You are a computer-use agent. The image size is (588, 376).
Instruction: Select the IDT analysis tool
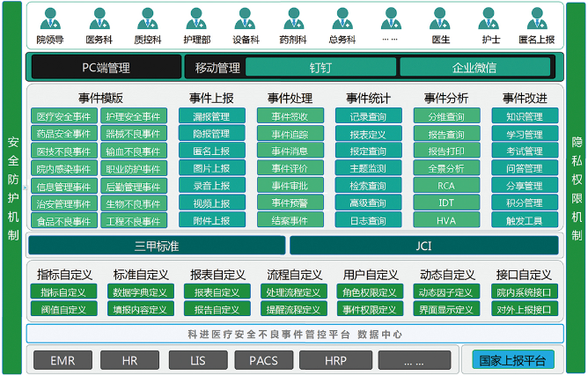(x=446, y=203)
